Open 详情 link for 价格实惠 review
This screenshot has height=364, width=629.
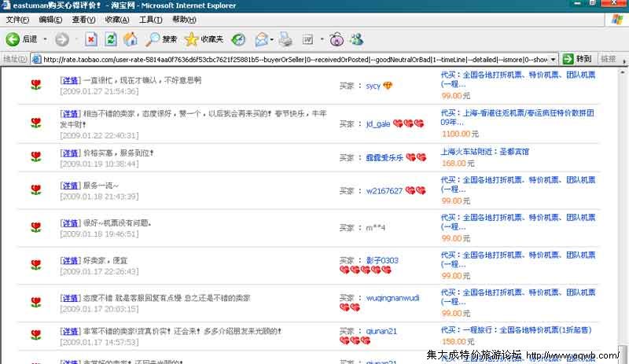(x=70, y=153)
